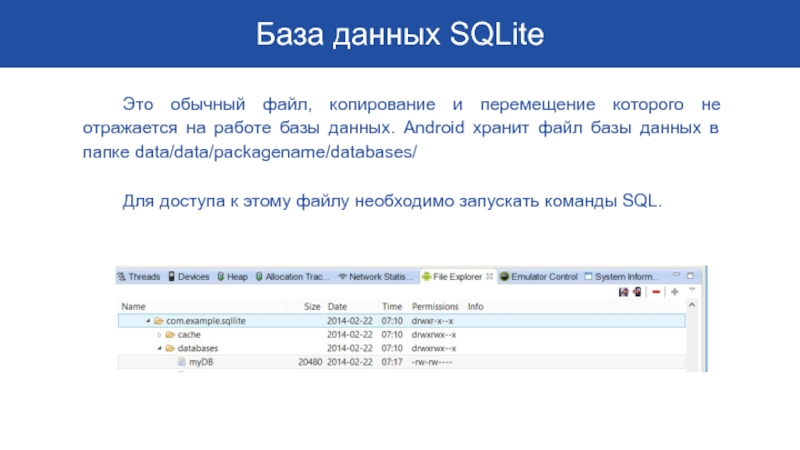Image resolution: width=800 pixels, height=450 pixels.
Task: Click the Date column header
Action: coord(337,307)
